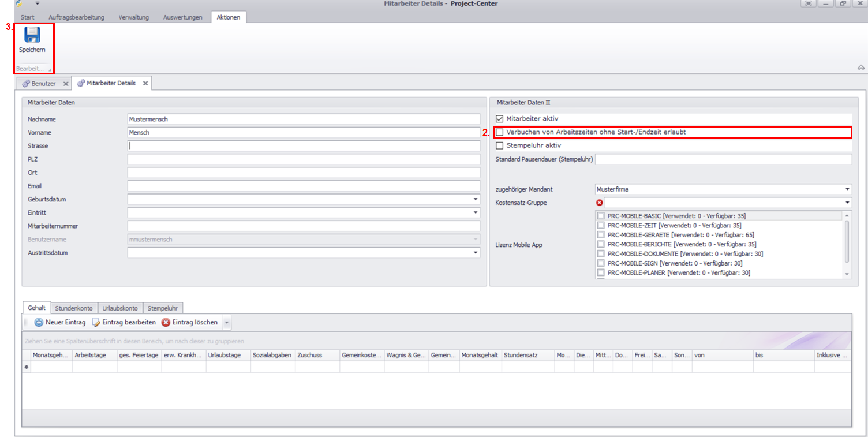868x437 pixels.
Task: Switch to the Stundenkonto tab
Action: click(x=74, y=308)
